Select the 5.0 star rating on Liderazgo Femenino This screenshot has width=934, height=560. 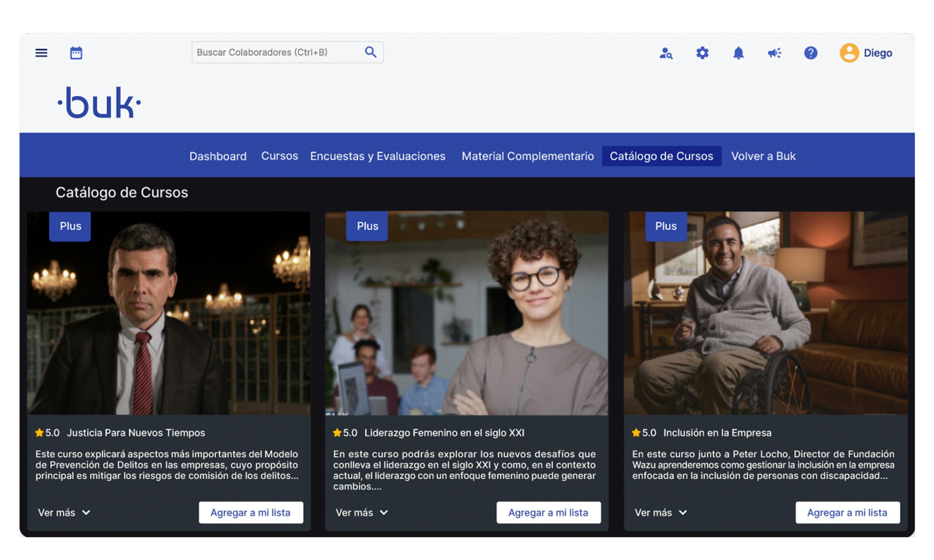point(346,433)
